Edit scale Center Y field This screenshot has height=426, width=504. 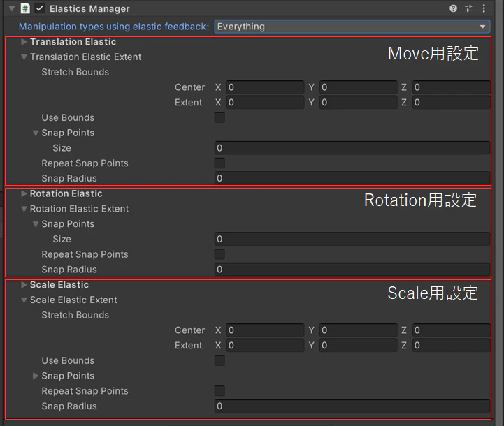pos(358,330)
